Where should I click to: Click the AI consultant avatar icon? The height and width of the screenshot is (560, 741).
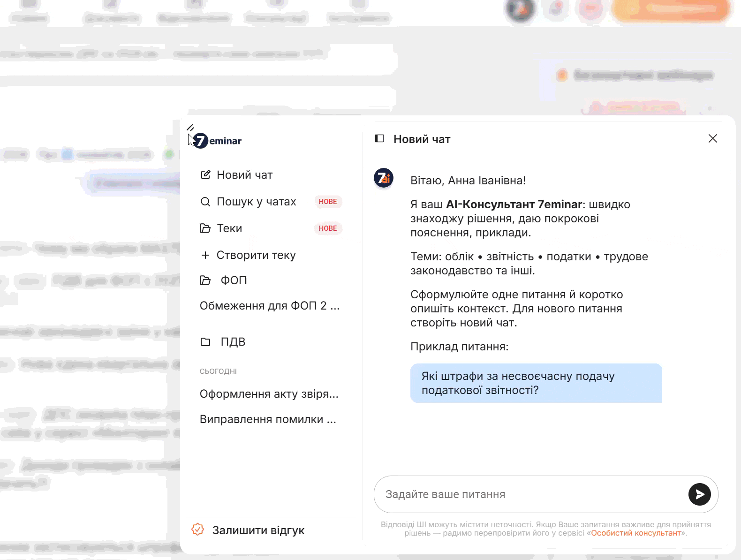(384, 178)
